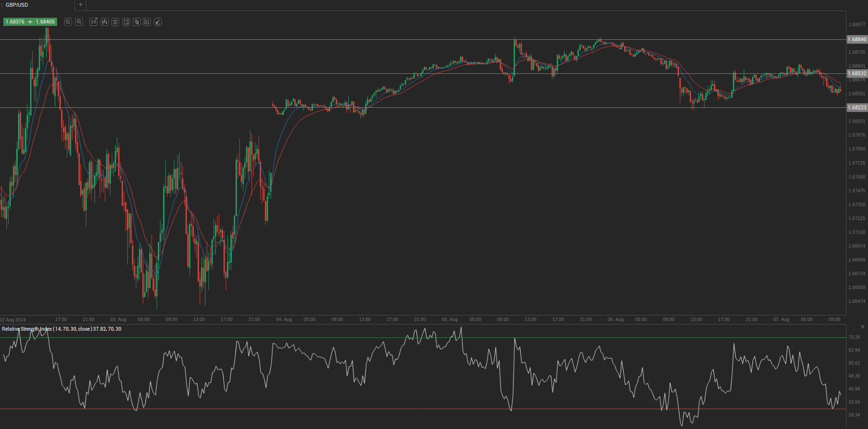Click the 04. Aug date on time axis
This screenshot has width=868, height=429.
click(284, 319)
